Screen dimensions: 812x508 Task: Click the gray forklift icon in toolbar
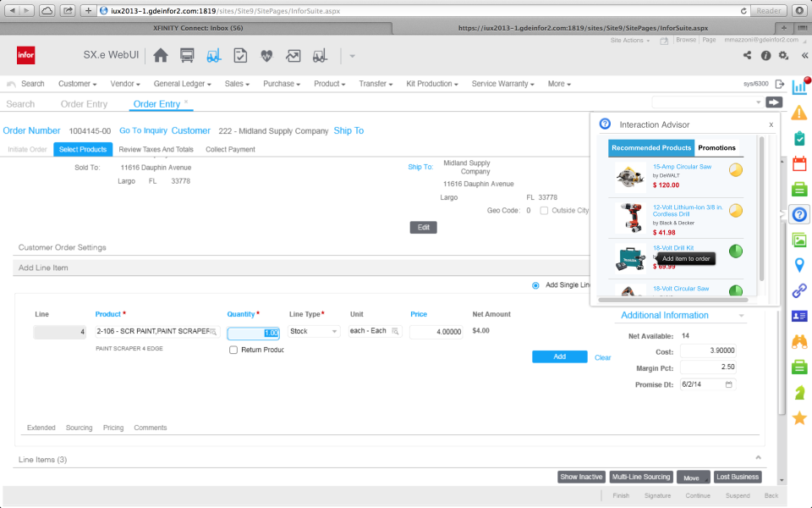(x=320, y=56)
